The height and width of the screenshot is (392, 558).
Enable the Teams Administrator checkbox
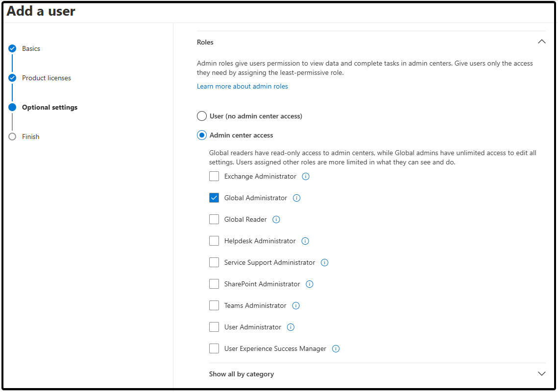pyautogui.click(x=214, y=305)
